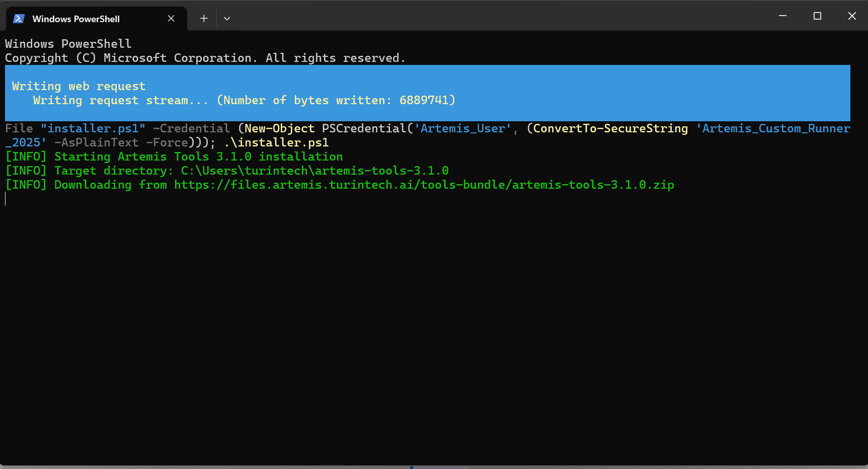The width and height of the screenshot is (868, 469).
Task: Click the PowerShell icon on the tab
Action: pos(19,19)
